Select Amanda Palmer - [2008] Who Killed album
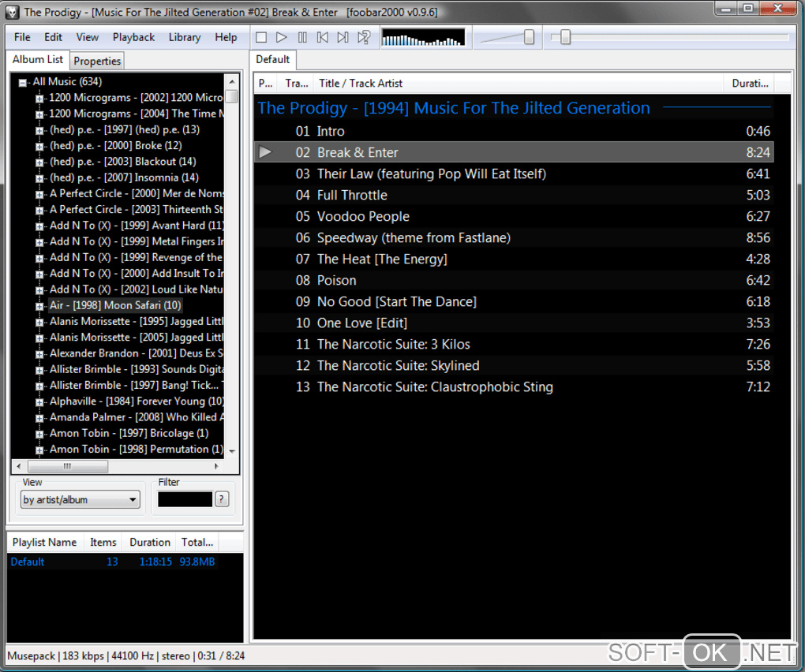Screen dimensions: 805x672 tap(137, 417)
